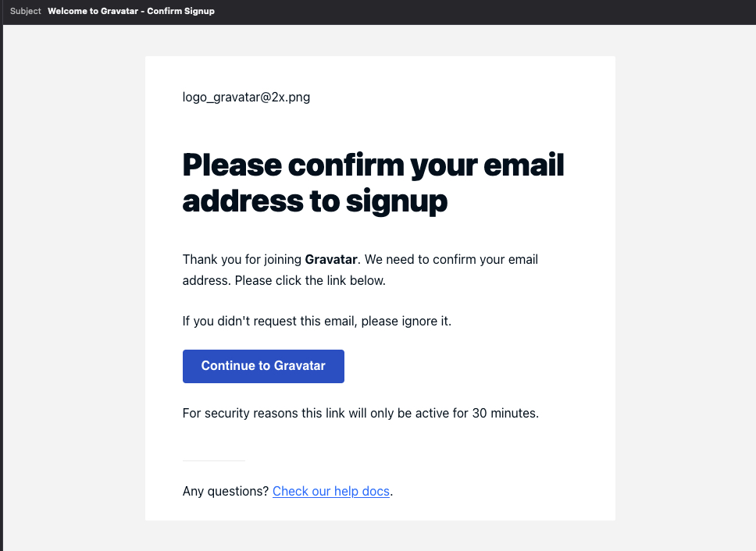The image size is (756, 551).
Task: Click the narrow dark strip on left edge
Action: [x=2, y=289]
